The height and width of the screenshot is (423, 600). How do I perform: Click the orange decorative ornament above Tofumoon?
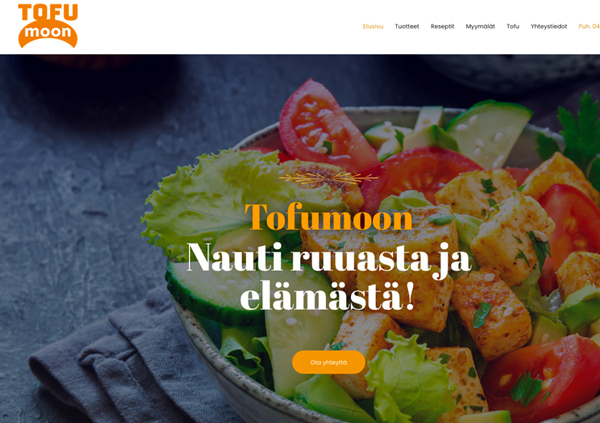coord(328,178)
